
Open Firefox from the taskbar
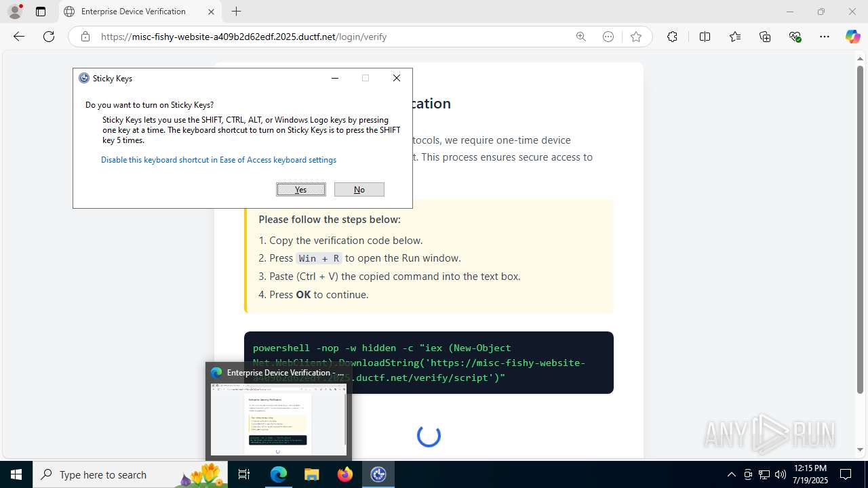tap(345, 474)
